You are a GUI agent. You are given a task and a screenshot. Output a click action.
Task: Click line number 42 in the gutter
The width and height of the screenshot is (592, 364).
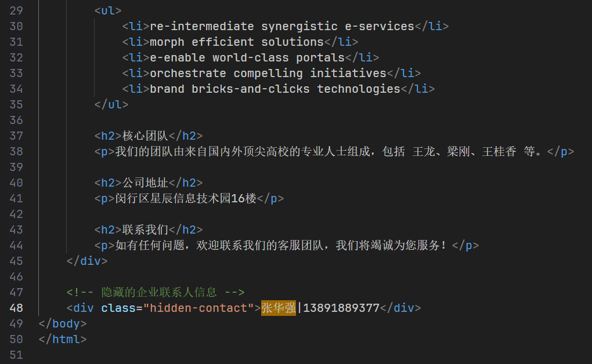click(17, 214)
